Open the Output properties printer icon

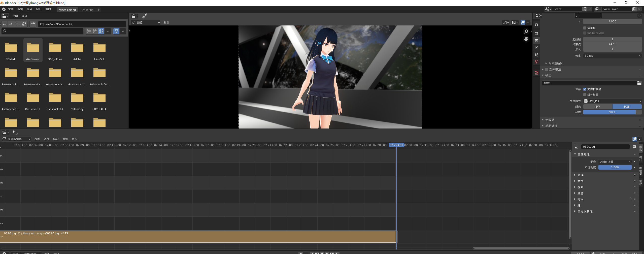(x=536, y=41)
